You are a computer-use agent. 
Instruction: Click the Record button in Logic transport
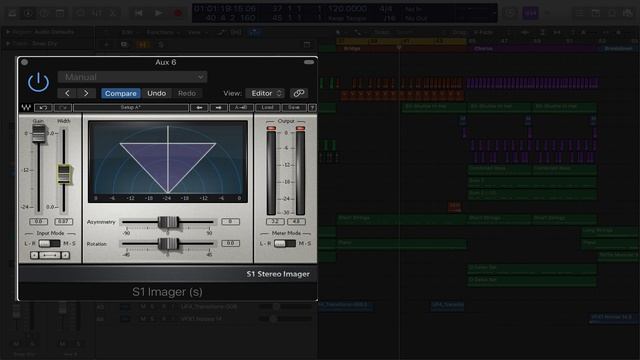(178, 13)
